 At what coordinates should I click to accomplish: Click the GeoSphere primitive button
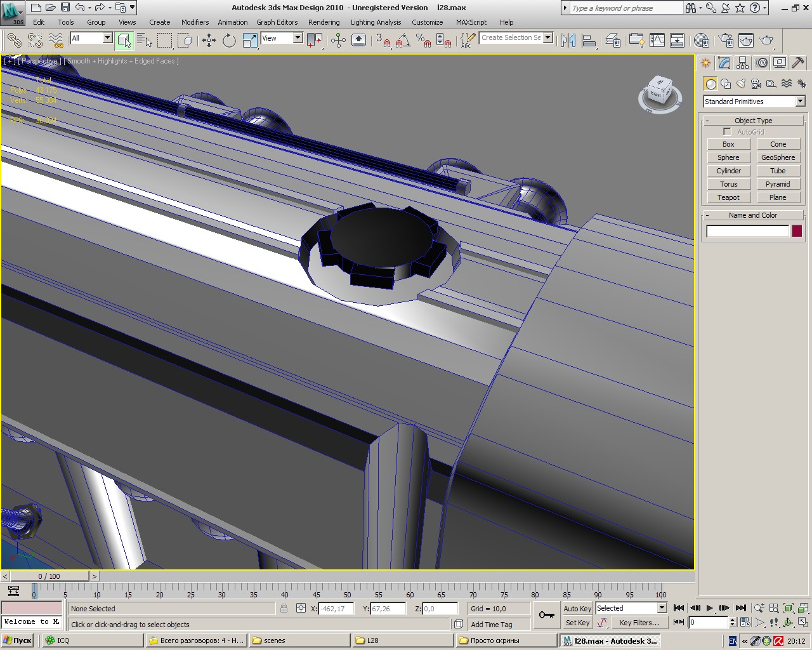click(x=778, y=157)
